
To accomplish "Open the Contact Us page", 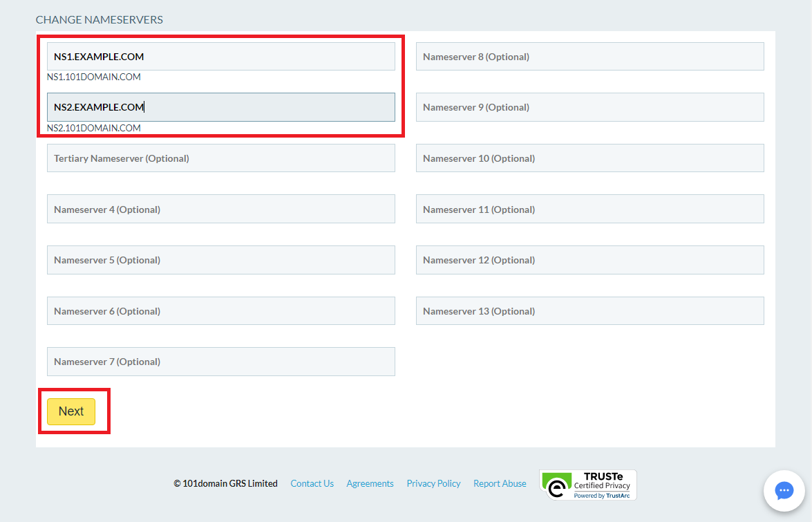I will 312,483.
